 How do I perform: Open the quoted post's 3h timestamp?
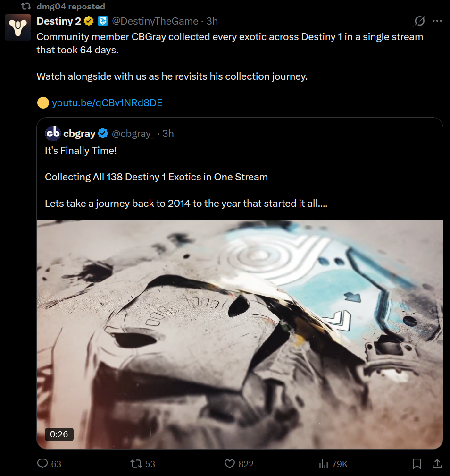pyautogui.click(x=168, y=134)
